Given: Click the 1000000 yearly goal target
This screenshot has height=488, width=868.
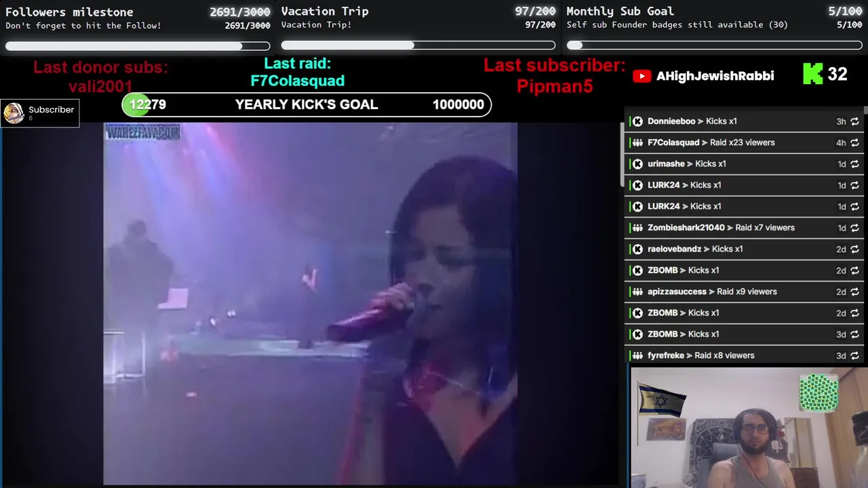Looking at the screenshot, I should tap(458, 104).
